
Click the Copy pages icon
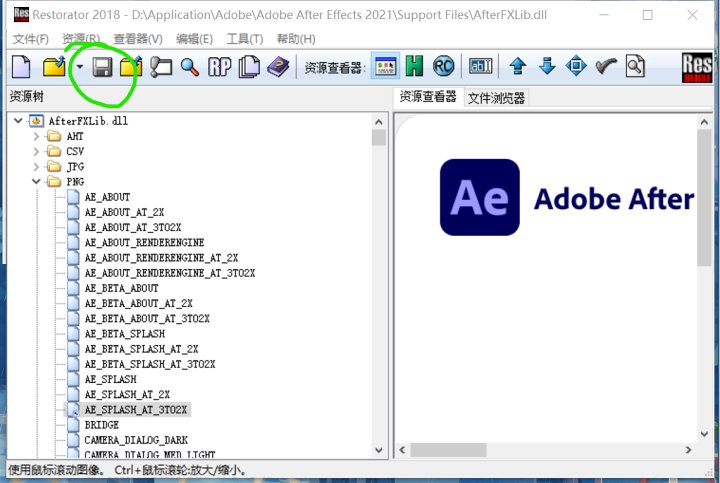coord(249,67)
